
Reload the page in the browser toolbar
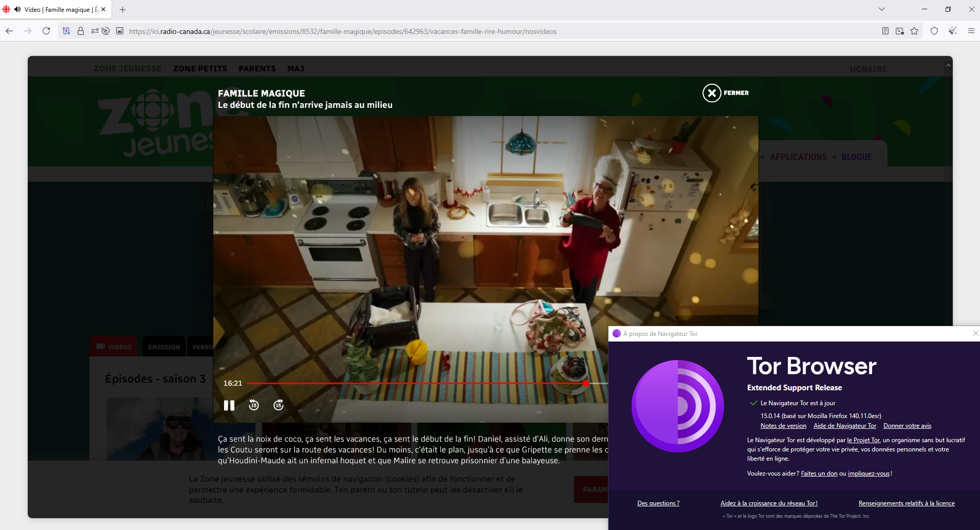click(46, 31)
